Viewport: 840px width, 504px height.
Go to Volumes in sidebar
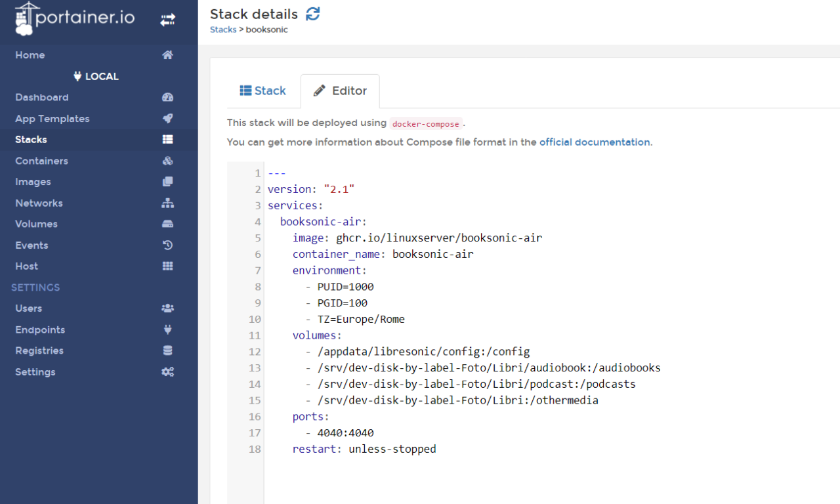click(x=36, y=224)
